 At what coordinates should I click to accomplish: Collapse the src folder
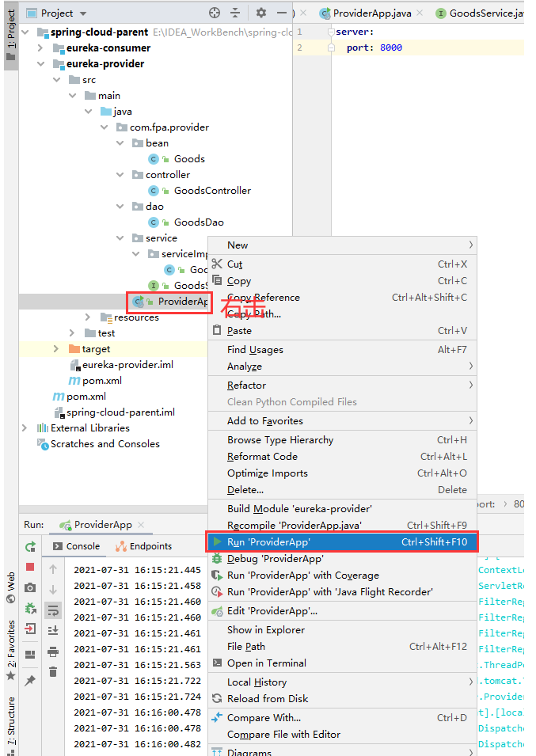pyautogui.click(x=57, y=80)
